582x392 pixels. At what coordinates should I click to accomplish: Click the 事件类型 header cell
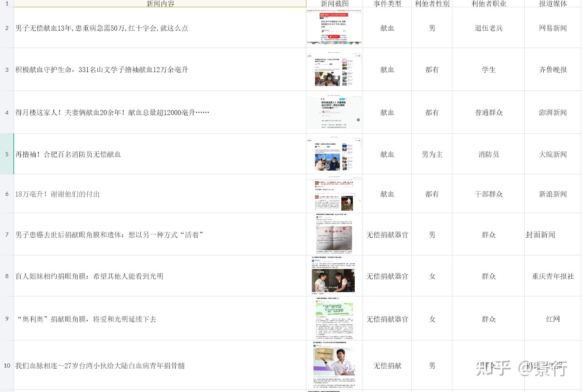click(x=387, y=4)
